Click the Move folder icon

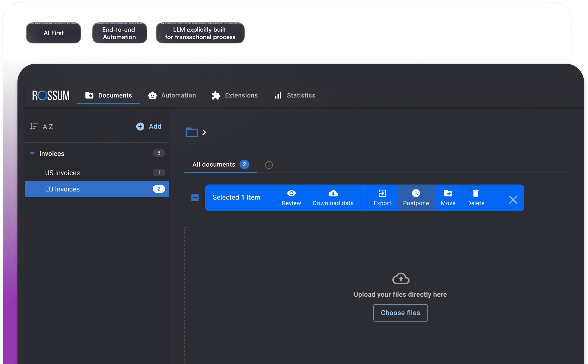pos(448,193)
